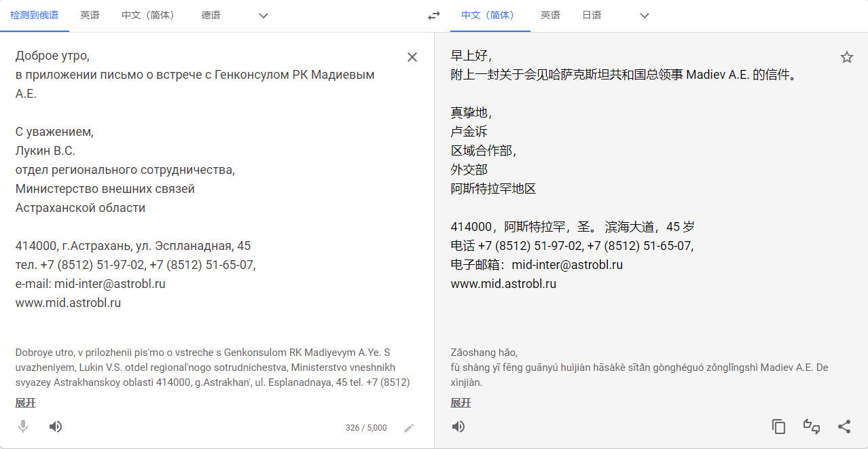Click source line 'Астраханской области'

[80, 208]
